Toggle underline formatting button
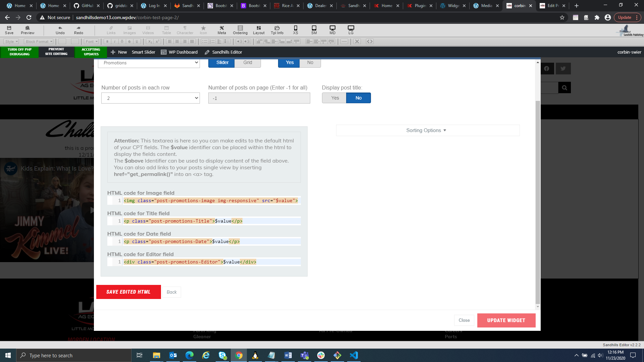Screen dimensions: 644x362 pos(137,42)
